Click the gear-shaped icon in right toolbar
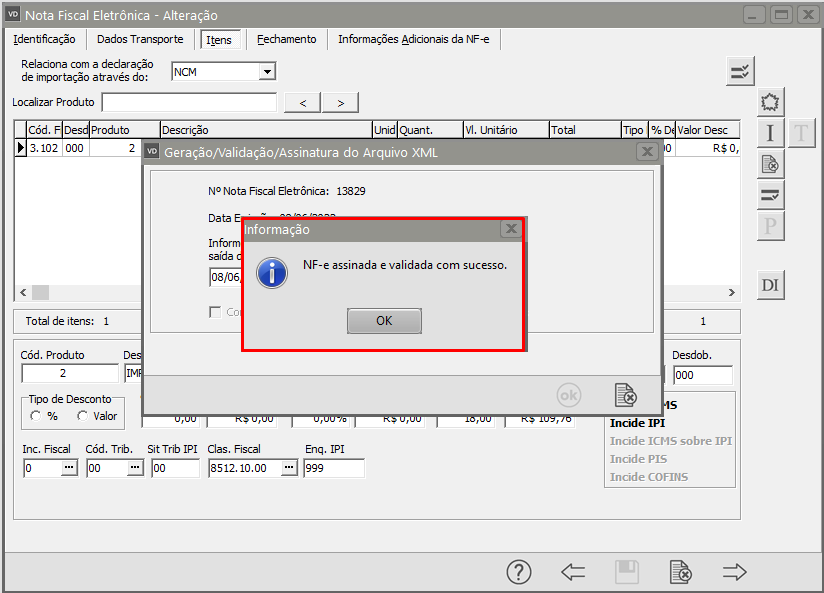Screen dimensions: 824x593 point(770,102)
